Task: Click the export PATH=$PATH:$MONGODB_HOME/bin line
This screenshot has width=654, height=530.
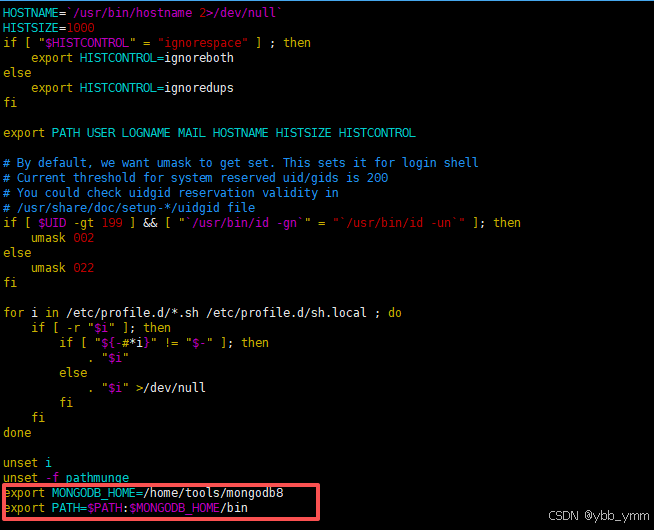Action: [126, 508]
